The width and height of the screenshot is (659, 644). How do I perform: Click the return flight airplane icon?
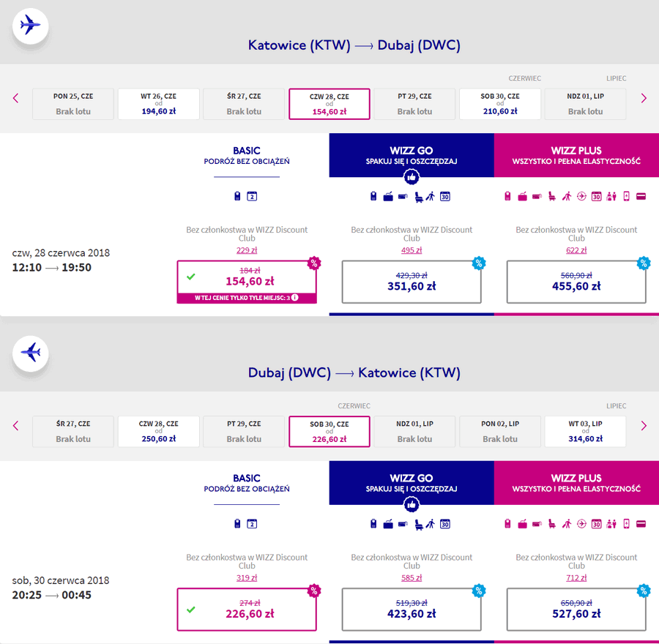30,353
